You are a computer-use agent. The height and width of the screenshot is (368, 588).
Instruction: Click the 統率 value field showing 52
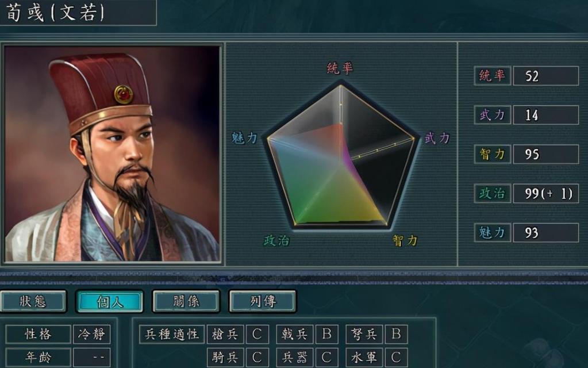click(546, 76)
